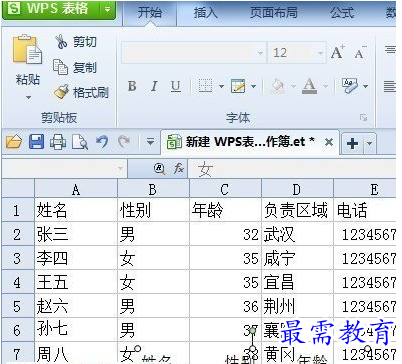
Task: Select cell containing 武汉
Action: click(297, 234)
